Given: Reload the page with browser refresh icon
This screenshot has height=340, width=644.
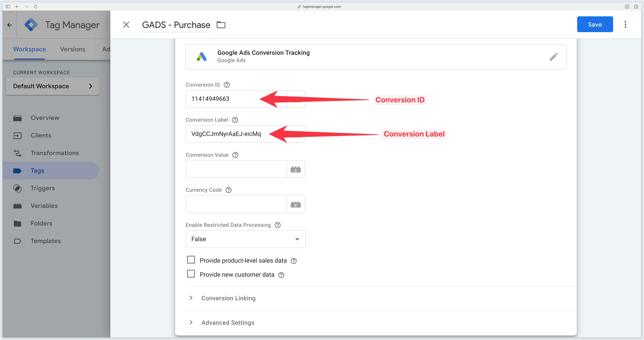Looking at the screenshot, I should (35, 7).
